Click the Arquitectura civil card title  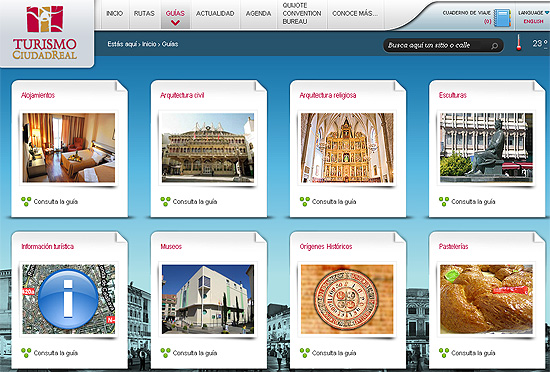(x=182, y=95)
